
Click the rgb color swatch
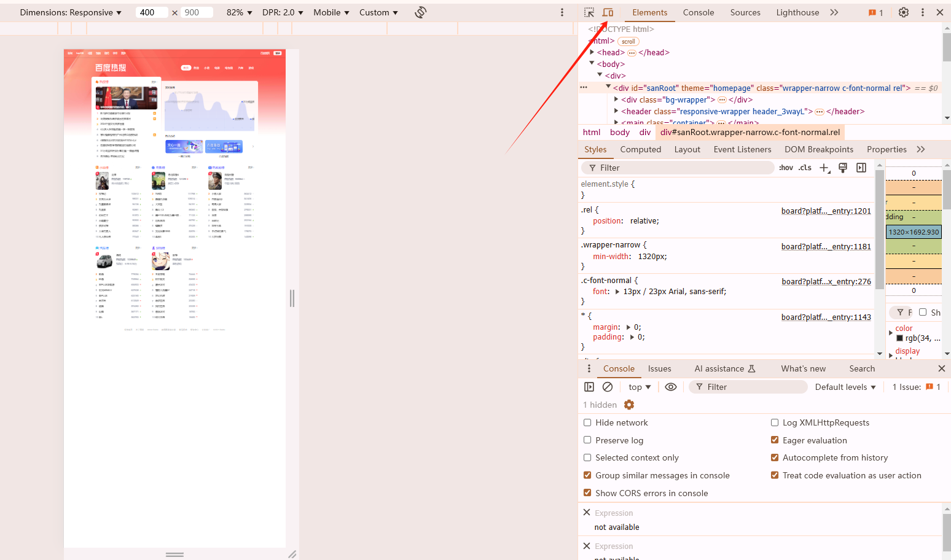[899, 338]
